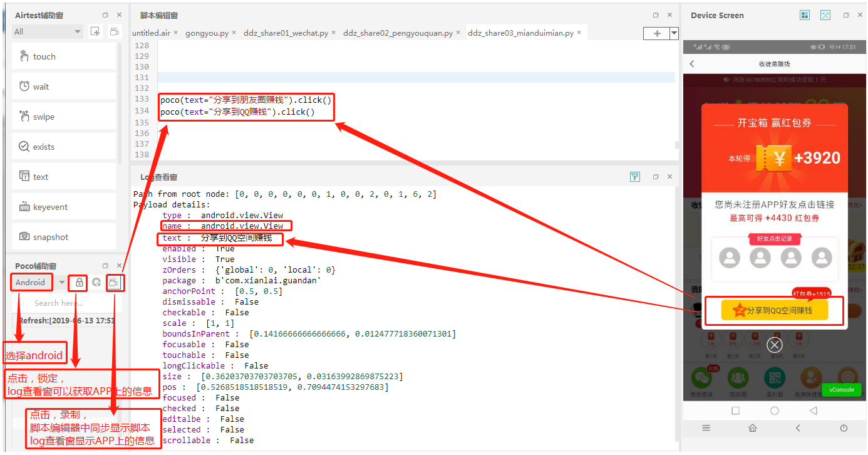Click the Log window filter icon
This screenshot has width=868, height=455.
pyautogui.click(x=635, y=177)
